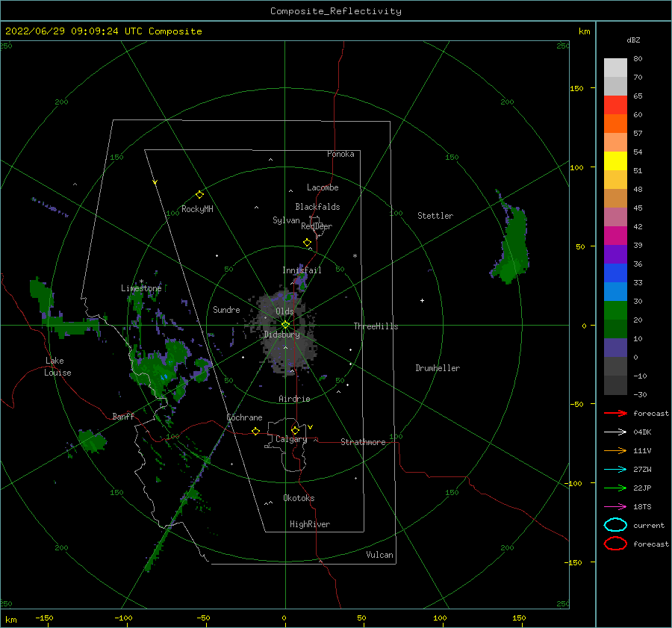672x628 pixels.
Task: Pick the lightest gray 70-80 dBZ swatch
Action: click(x=615, y=68)
